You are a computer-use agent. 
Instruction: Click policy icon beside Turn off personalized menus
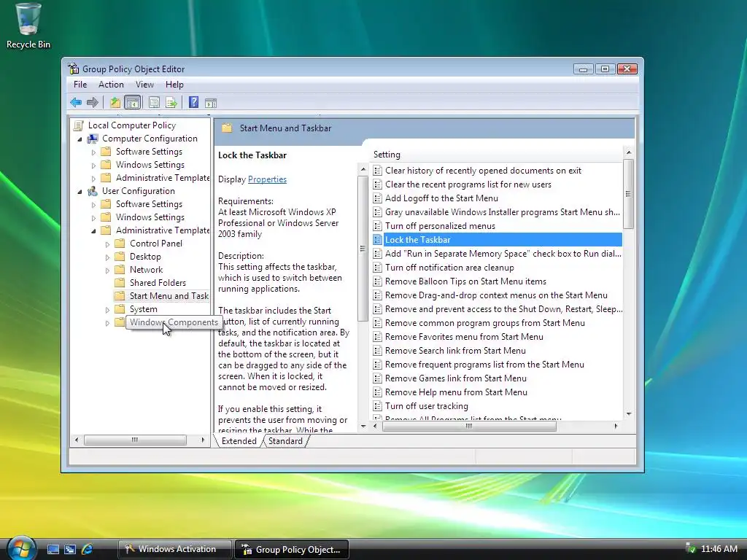click(378, 226)
